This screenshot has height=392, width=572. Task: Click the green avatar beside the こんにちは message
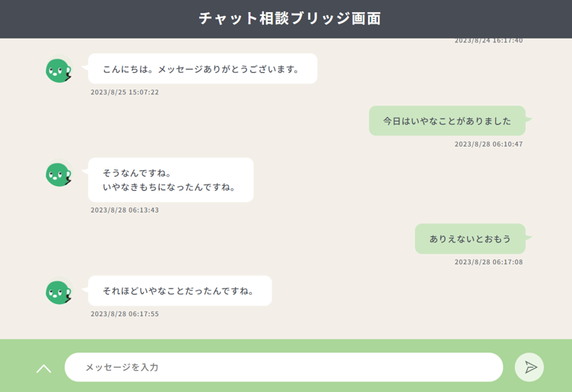pyautogui.click(x=58, y=70)
